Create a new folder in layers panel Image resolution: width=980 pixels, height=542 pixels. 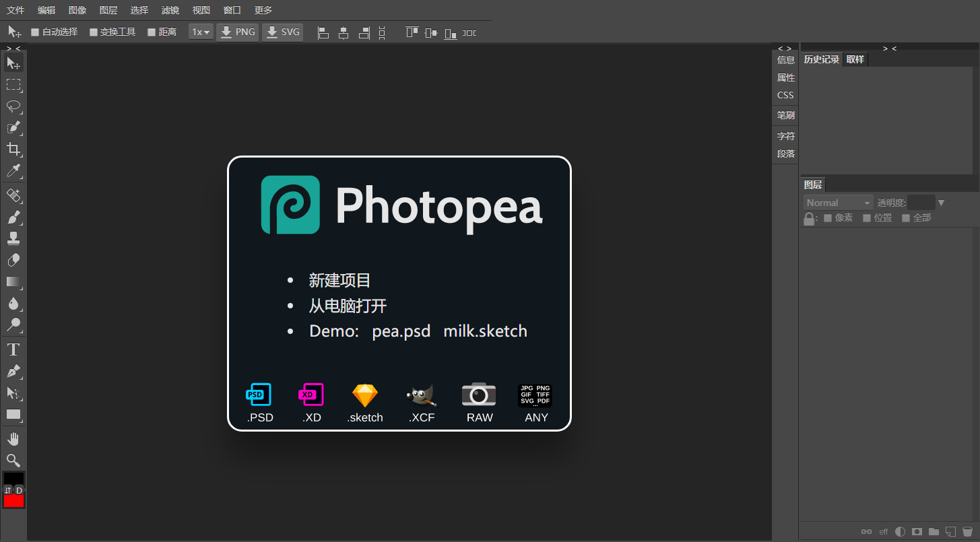pos(934,532)
